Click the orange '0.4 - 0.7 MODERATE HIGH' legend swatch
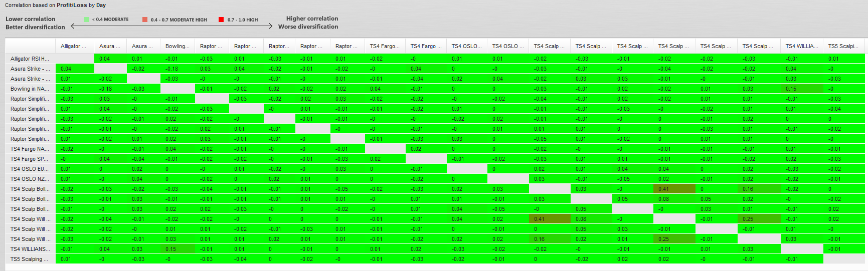The width and height of the screenshot is (868, 271). point(145,20)
